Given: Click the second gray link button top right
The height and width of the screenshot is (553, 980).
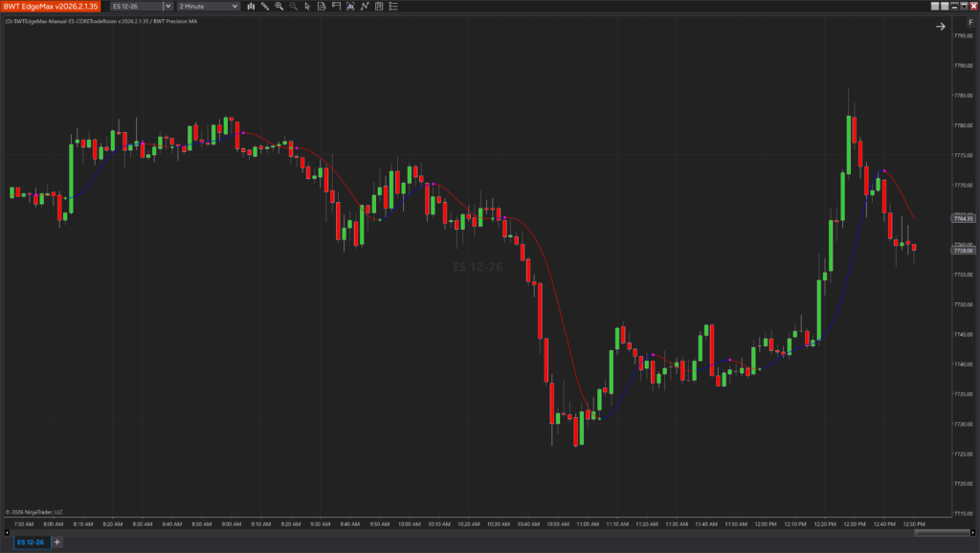Looking at the screenshot, I should tap(945, 7).
